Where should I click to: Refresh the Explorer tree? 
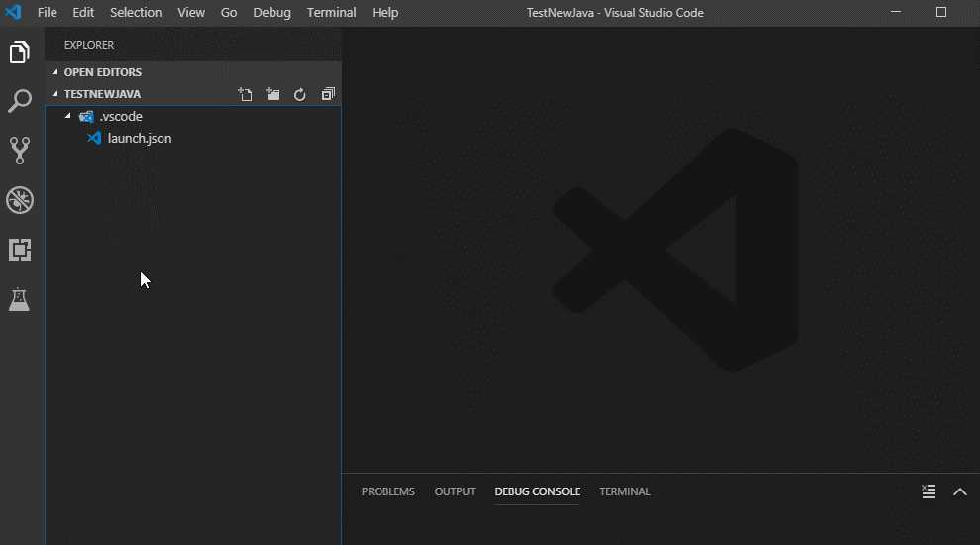300,94
